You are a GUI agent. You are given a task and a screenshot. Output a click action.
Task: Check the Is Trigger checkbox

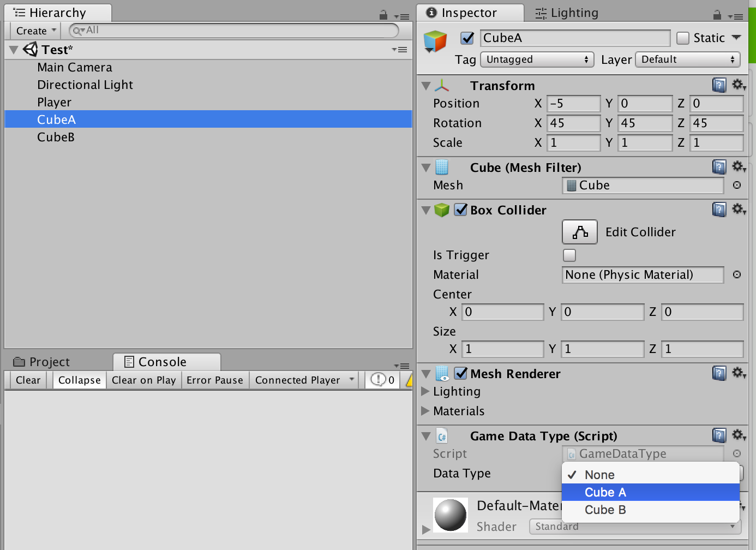569,255
